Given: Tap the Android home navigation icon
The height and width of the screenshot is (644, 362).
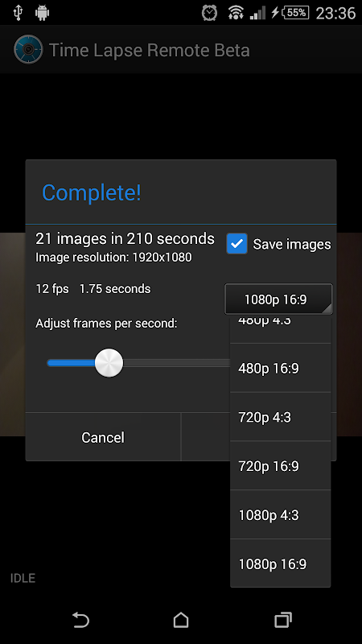Looking at the screenshot, I should (181, 620).
